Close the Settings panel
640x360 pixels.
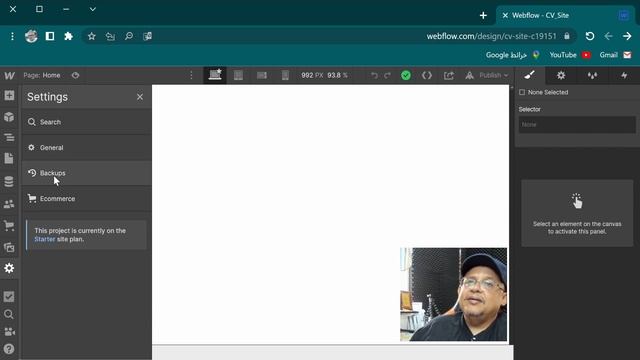click(x=140, y=97)
